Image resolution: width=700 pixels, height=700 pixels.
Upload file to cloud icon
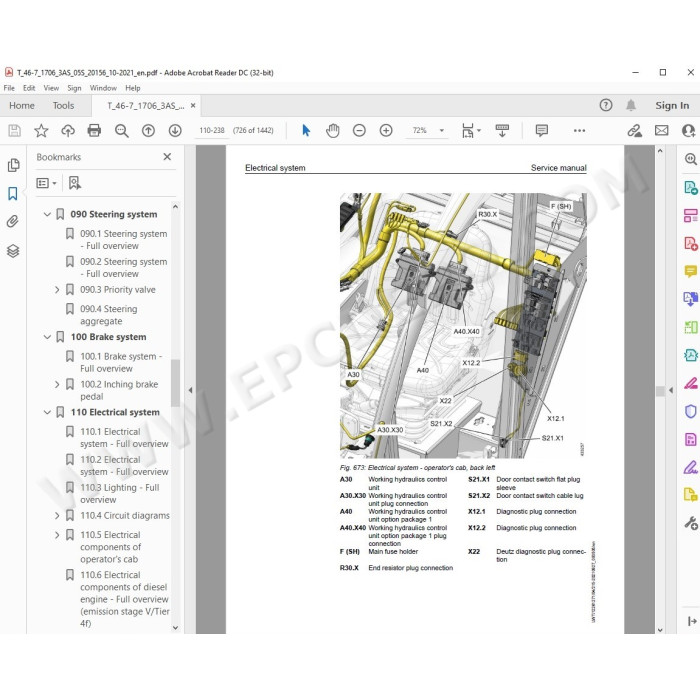pos(68,130)
